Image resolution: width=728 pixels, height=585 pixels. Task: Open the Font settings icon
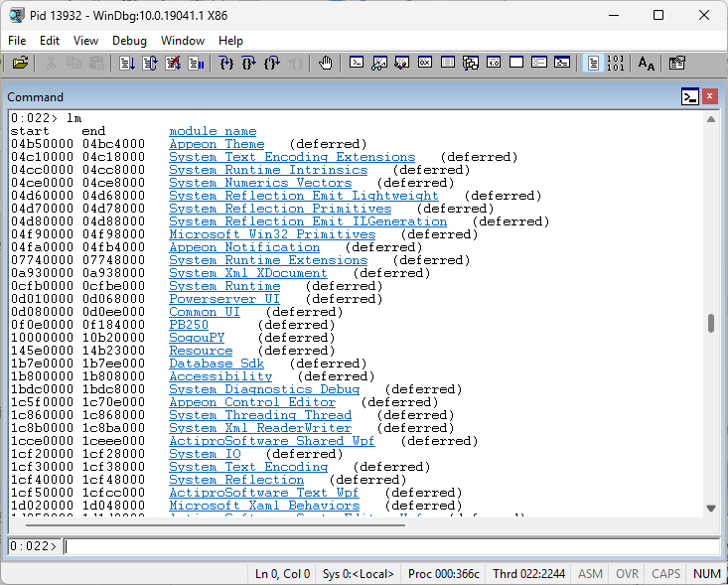click(x=647, y=63)
